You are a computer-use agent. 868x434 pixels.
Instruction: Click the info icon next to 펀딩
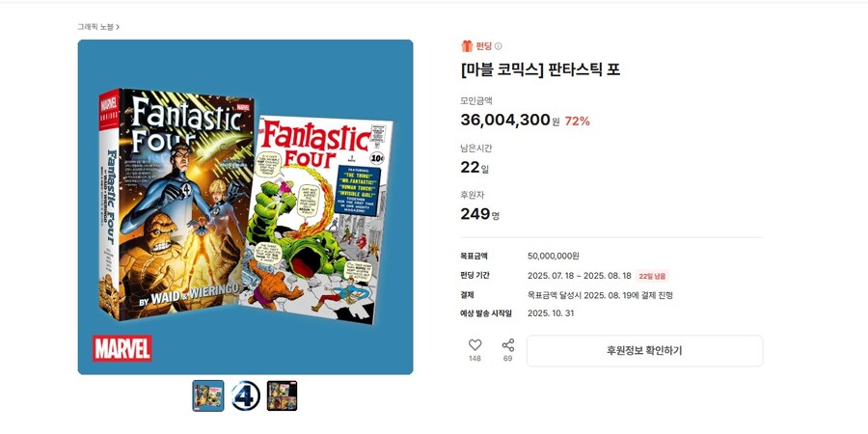click(499, 46)
